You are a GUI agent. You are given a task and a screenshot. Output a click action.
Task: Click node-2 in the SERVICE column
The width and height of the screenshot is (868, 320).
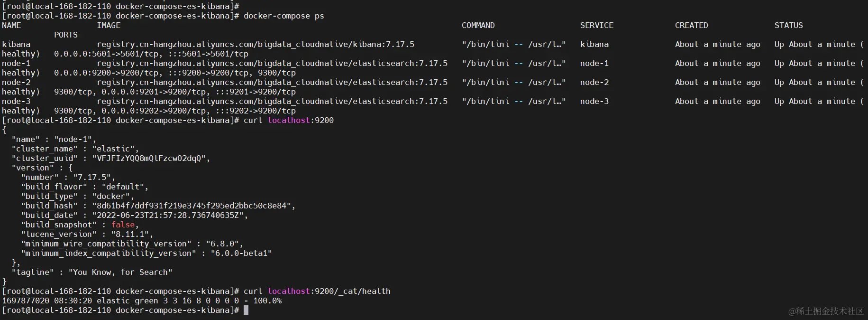click(594, 82)
